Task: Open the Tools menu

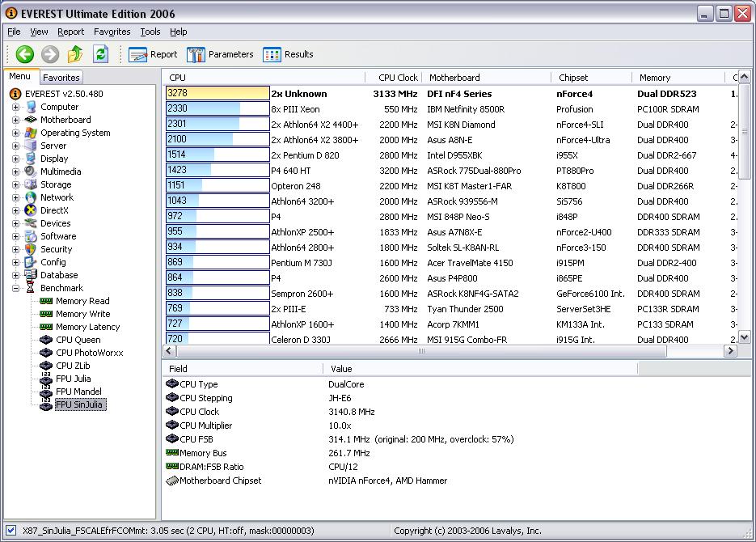Action: (150, 32)
